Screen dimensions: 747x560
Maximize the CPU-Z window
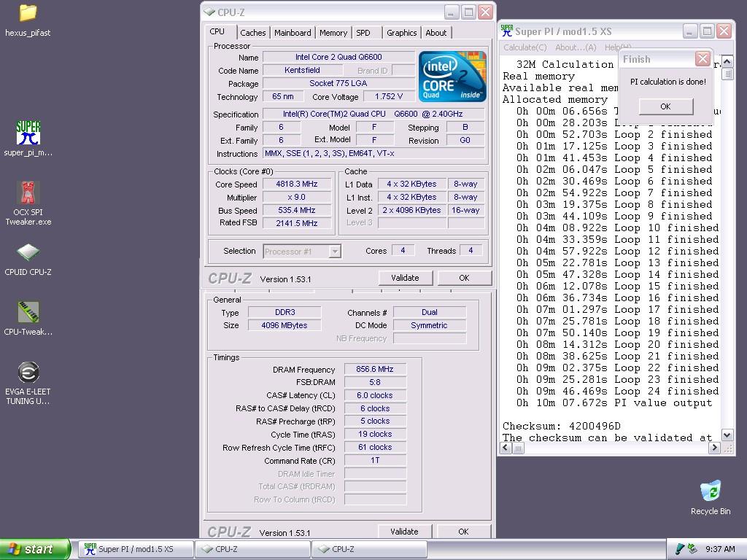[469, 12]
